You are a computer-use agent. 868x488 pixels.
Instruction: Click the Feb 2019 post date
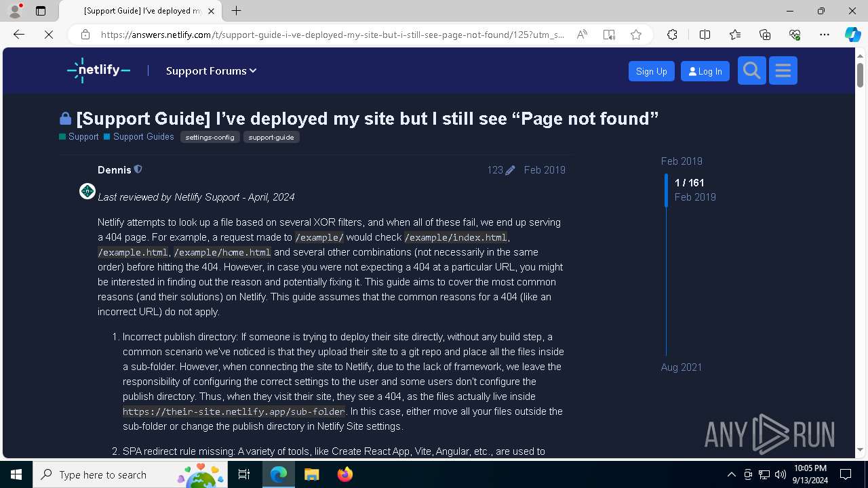(x=545, y=170)
